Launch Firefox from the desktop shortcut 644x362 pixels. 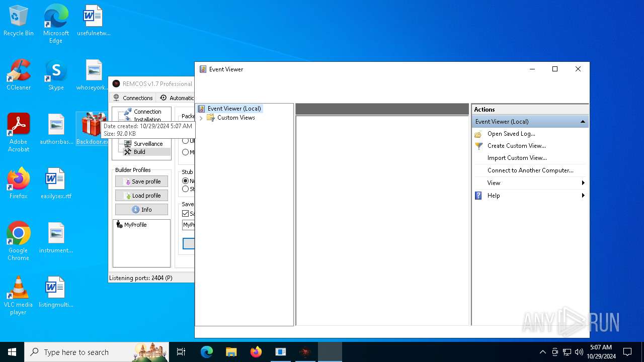pyautogui.click(x=19, y=184)
